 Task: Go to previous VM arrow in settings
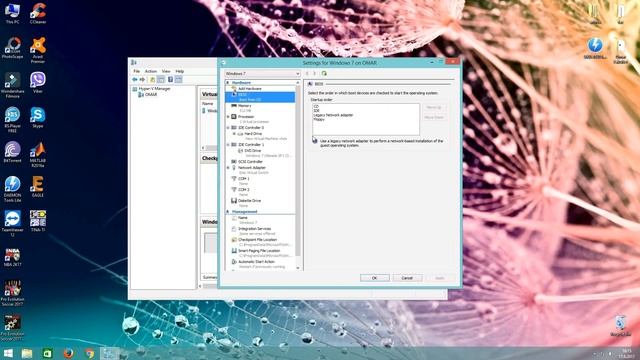click(x=307, y=73)
